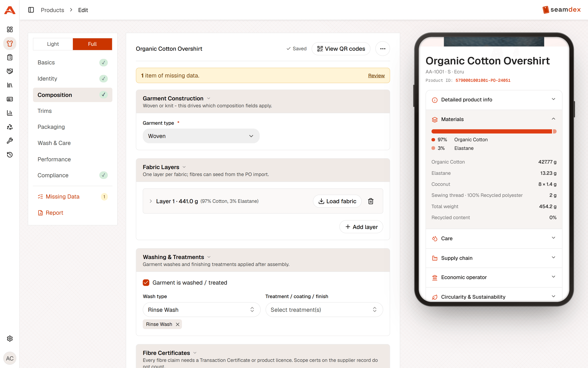
Task: Expand the Care panel chevron
Action: [x=553, y=238]
